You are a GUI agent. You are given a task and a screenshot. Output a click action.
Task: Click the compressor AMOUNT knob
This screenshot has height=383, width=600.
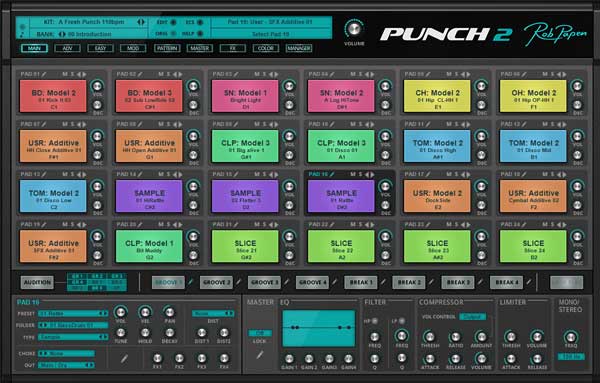click(481, 337)
